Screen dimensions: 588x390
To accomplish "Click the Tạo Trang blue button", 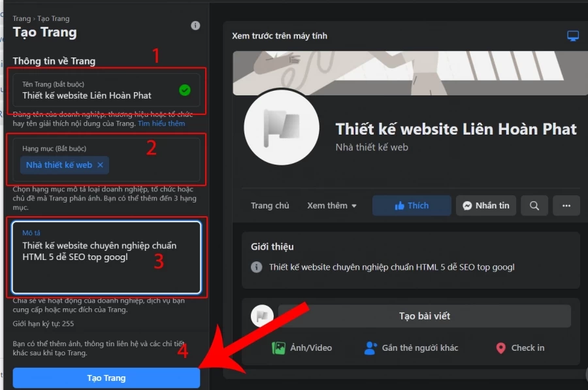I will tap(106, 378).
